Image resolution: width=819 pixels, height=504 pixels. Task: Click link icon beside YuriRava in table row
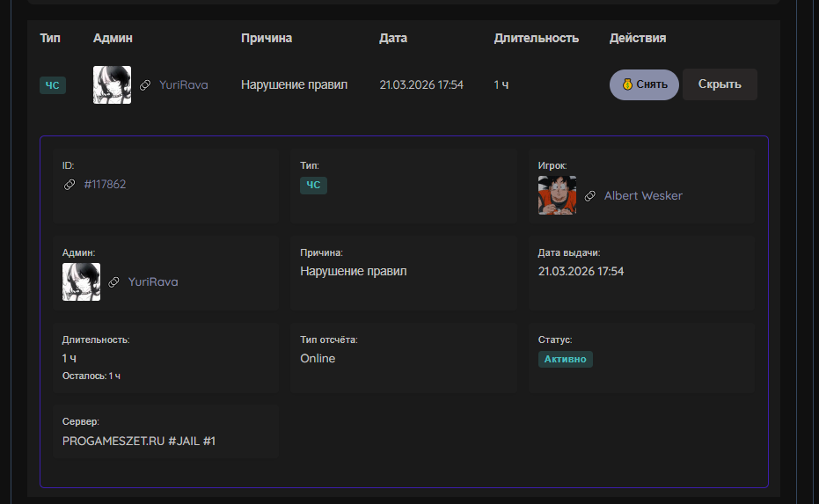(x=145, y=85)
